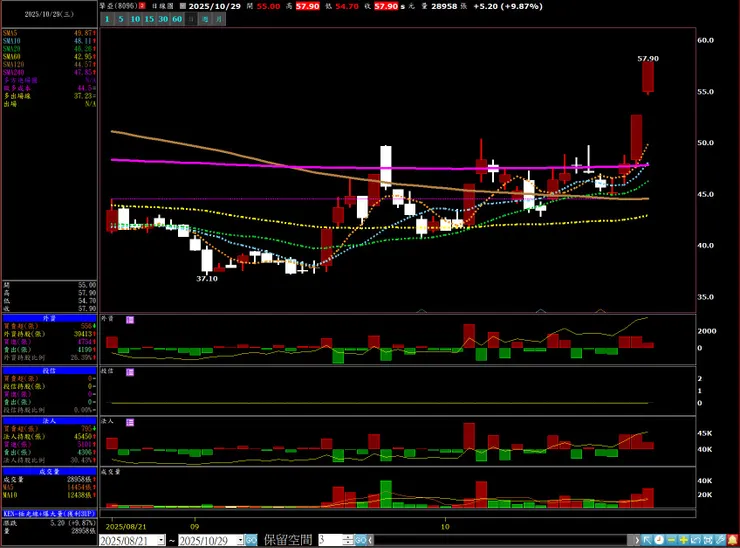
Task: Select the 60-minute timeframe button
Action: [x=177, y=19]
